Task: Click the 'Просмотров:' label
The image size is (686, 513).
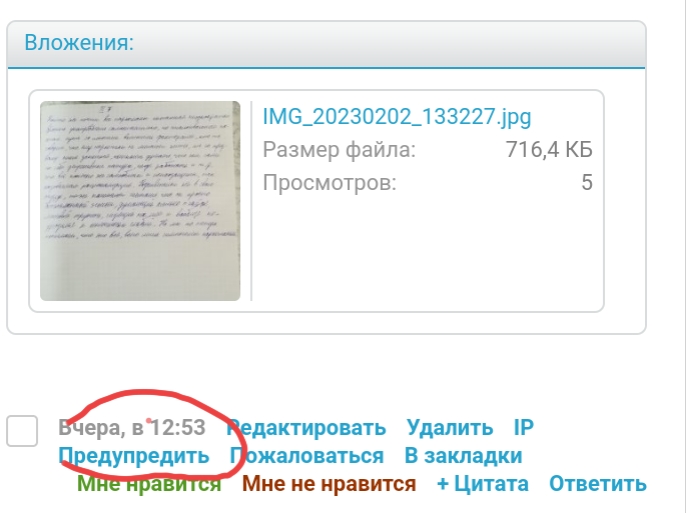Action: point(329,183)
